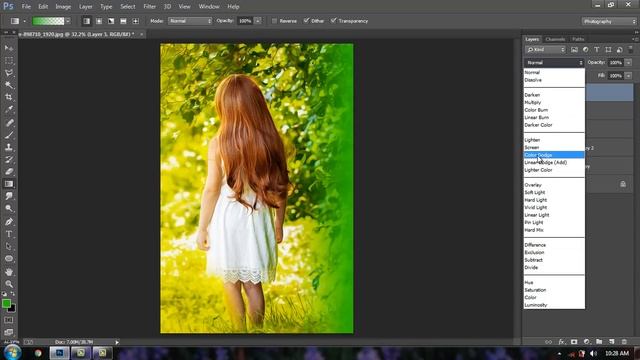Filter layers by smart objects icon
Image resolution: width=640 pixels, height=360 pixels.
[x=620, y=50]
